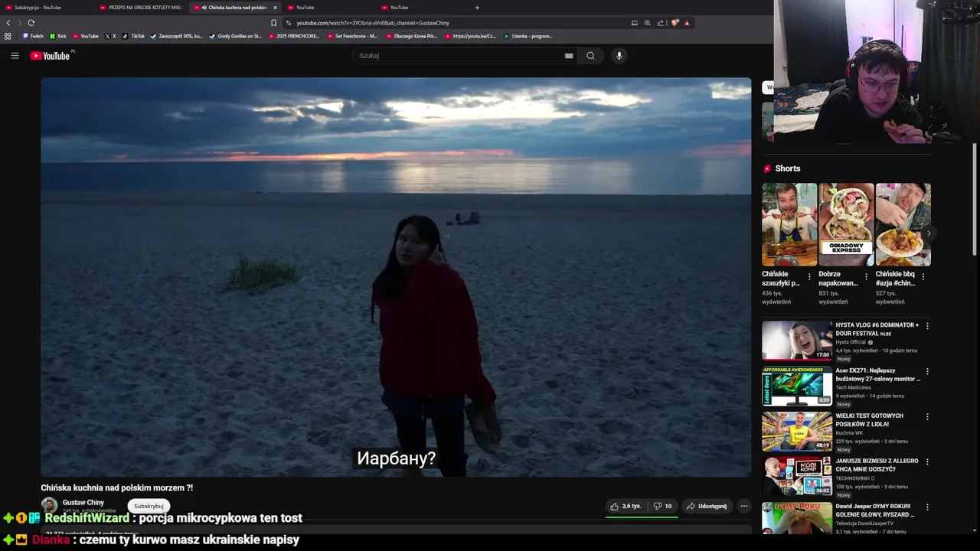
Task: Open options for Acer EK271 video
Action: pyautogui.click(x=927, y=371)
